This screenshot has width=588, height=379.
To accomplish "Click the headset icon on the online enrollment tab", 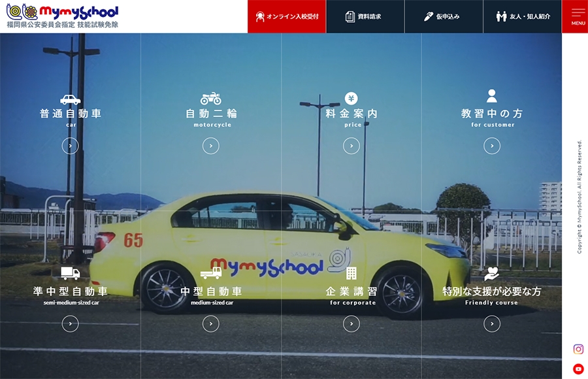I will pyautogui.click(x=260, y=16).
